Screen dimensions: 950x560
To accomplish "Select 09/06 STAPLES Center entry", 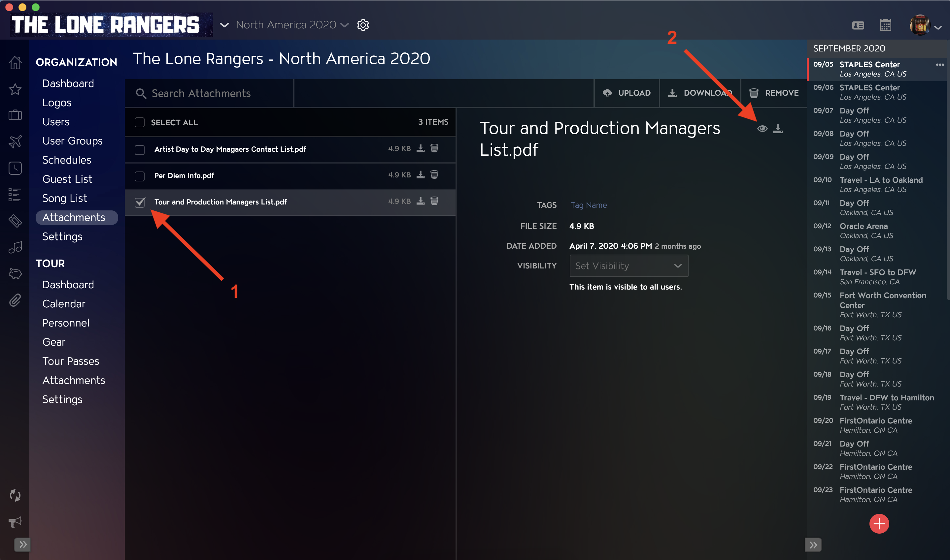I will pyautogui.click(x=877, y=92).
